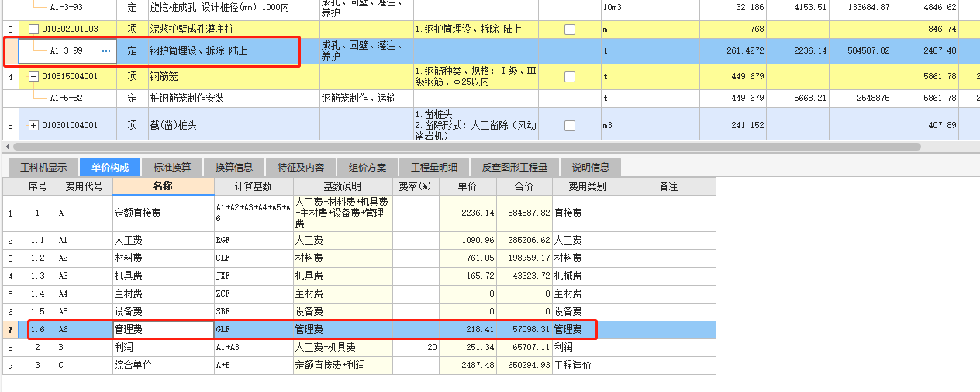Click the total value 285206.62
Image resolution: width=980 pixels, height=392 pixels.
[524, 241]
